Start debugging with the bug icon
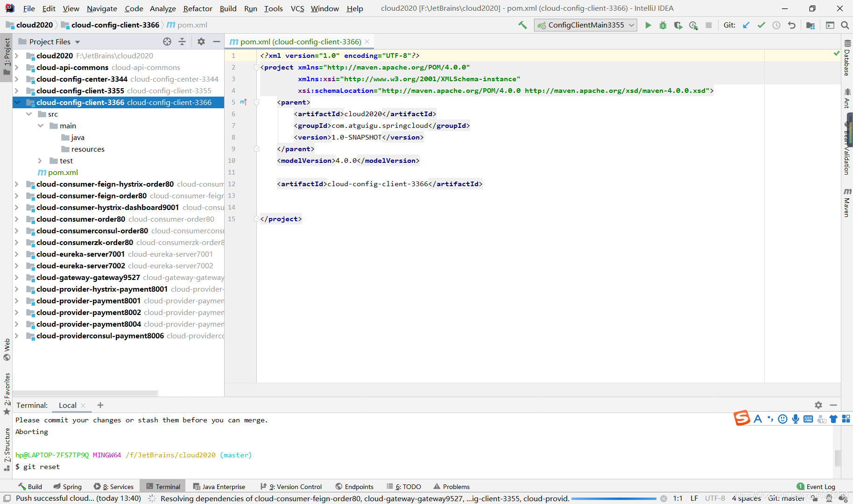The height and width of the screenshot is (504, 853). pyautogui.click(x=663, y=25)
